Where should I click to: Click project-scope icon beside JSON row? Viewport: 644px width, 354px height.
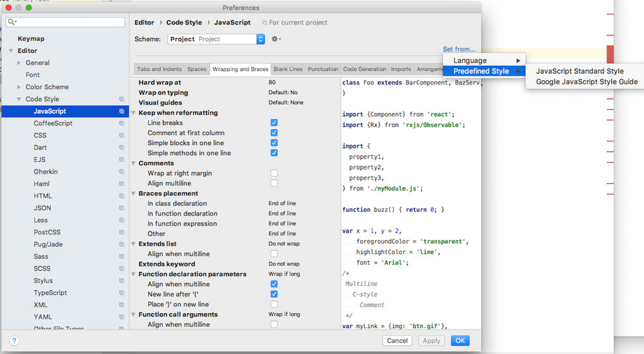[122, 208]
